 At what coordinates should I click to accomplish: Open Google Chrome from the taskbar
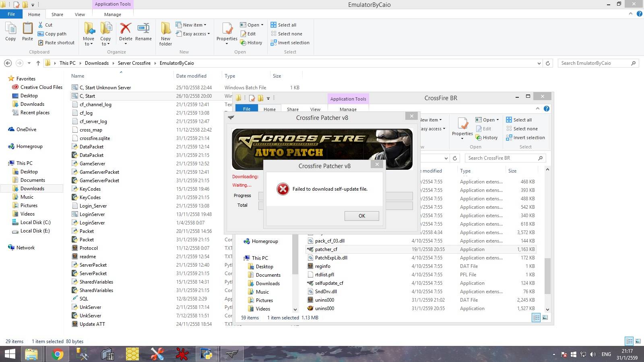[x=57, y=354]
